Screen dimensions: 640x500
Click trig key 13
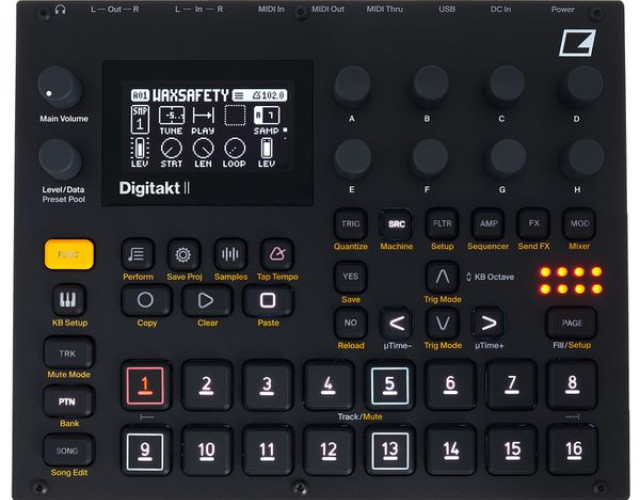389,451
